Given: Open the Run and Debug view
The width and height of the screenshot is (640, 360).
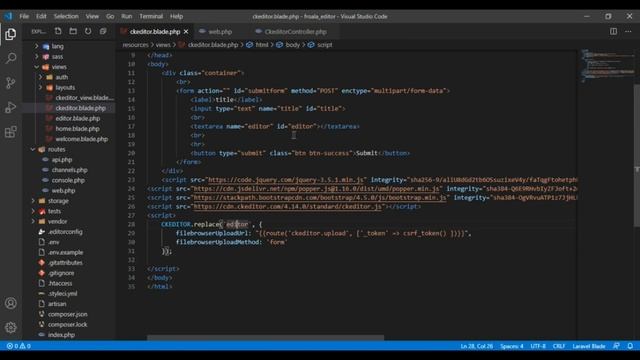Looking at the screenshot, I should (x=11, y=107).
